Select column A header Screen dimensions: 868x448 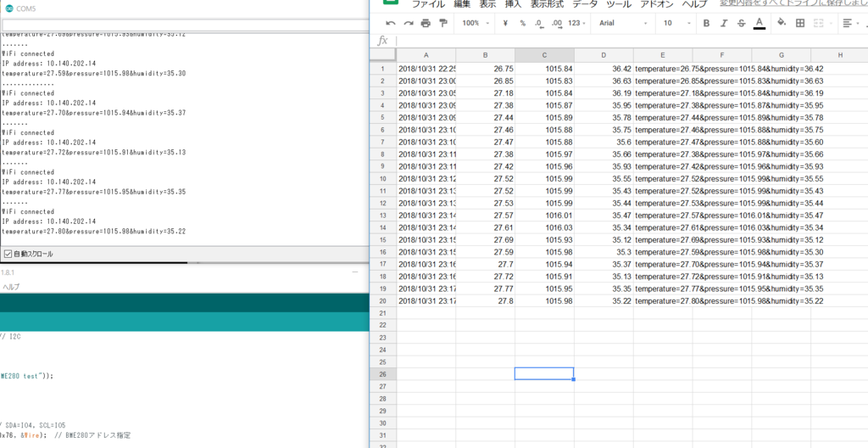click(x=426, y=54)
